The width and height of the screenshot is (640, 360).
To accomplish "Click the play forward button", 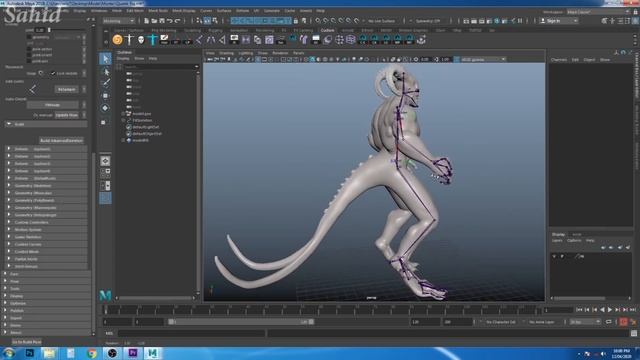I will [x=610, y=310].
